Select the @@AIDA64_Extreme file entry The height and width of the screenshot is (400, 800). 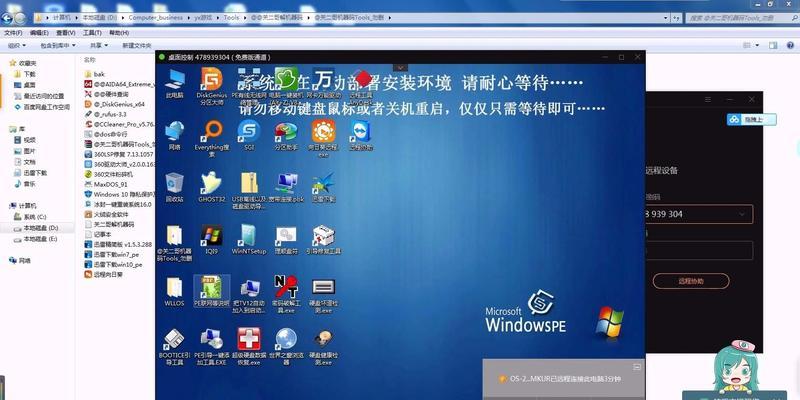119,84
